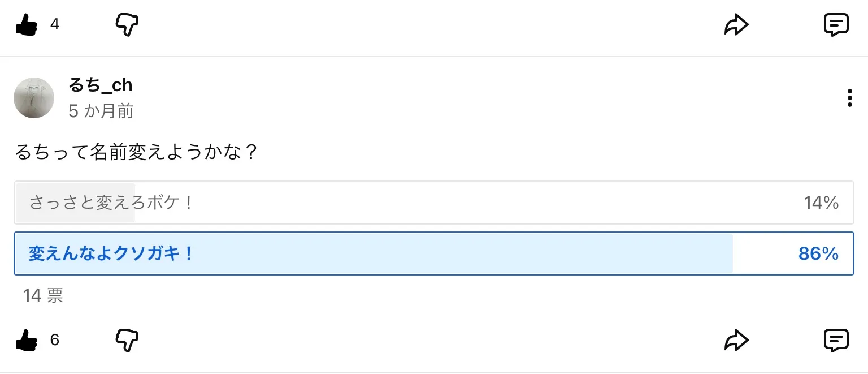Share the post above the poll

736,25
